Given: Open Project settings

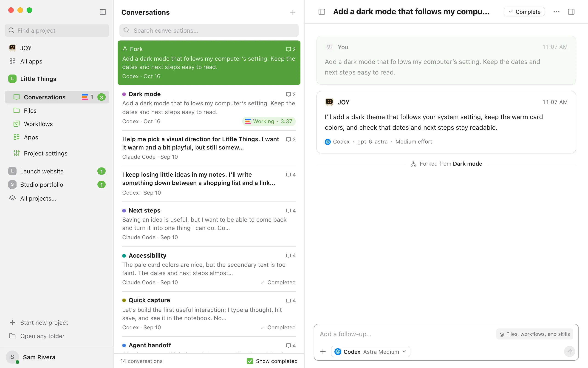Looking at the screenshot, I should point(57,153).
